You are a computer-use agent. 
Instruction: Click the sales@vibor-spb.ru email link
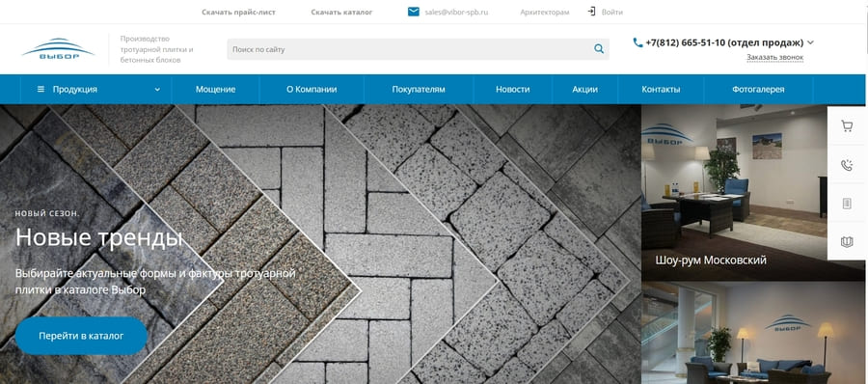click(x=457, y=13)
